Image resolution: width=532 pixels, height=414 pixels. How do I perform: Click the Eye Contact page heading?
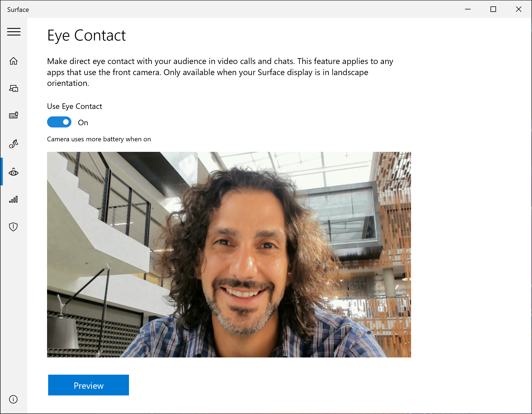(86, 36)
